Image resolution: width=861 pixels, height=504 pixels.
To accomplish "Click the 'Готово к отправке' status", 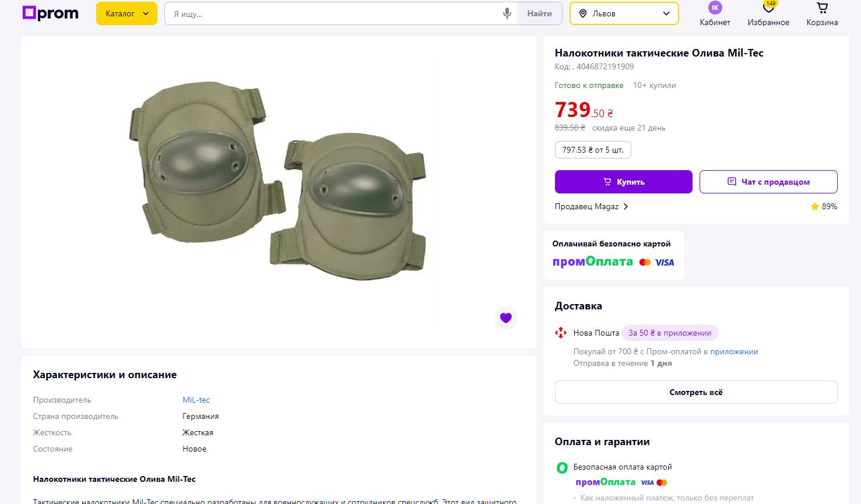I will (589, 85).
